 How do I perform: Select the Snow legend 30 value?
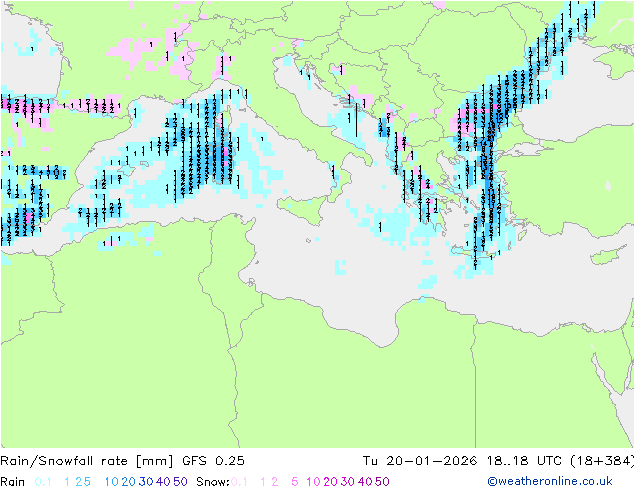pos(348,482)
